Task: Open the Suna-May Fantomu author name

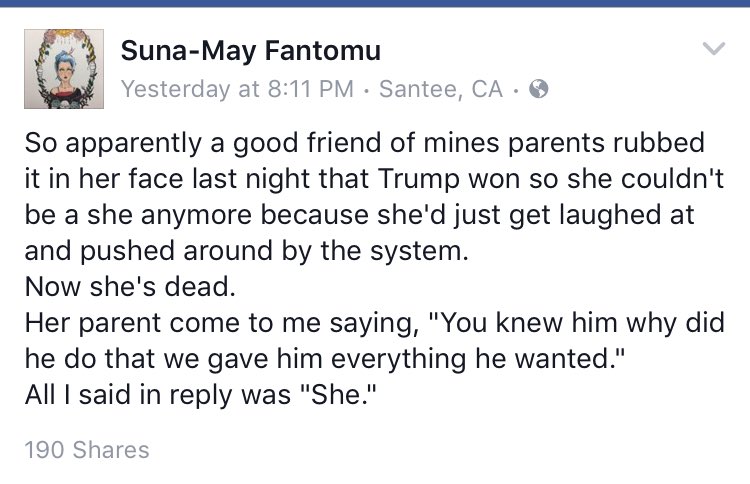Action: tap(250, 50)
